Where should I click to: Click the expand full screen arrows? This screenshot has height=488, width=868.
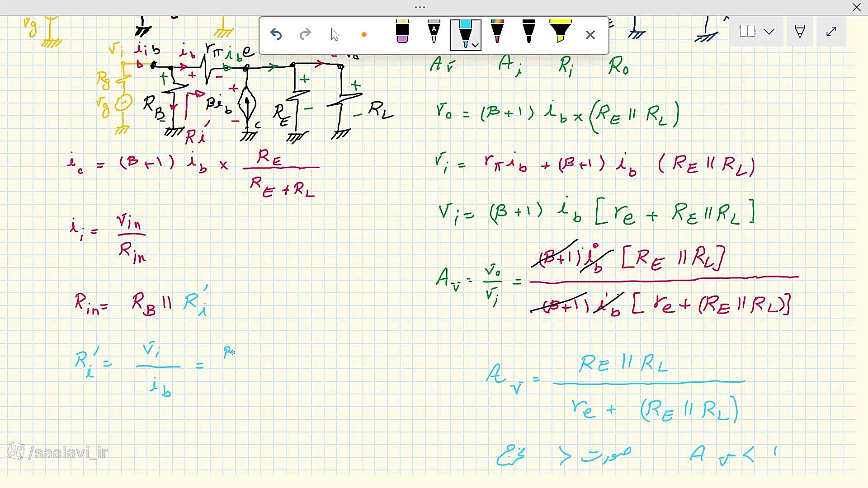click(831, 32)
